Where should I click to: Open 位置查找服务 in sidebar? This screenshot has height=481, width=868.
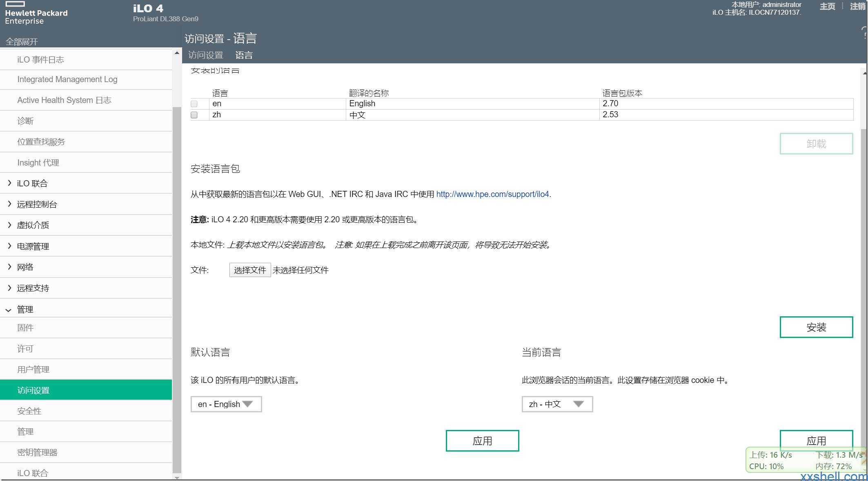(86, 142)
